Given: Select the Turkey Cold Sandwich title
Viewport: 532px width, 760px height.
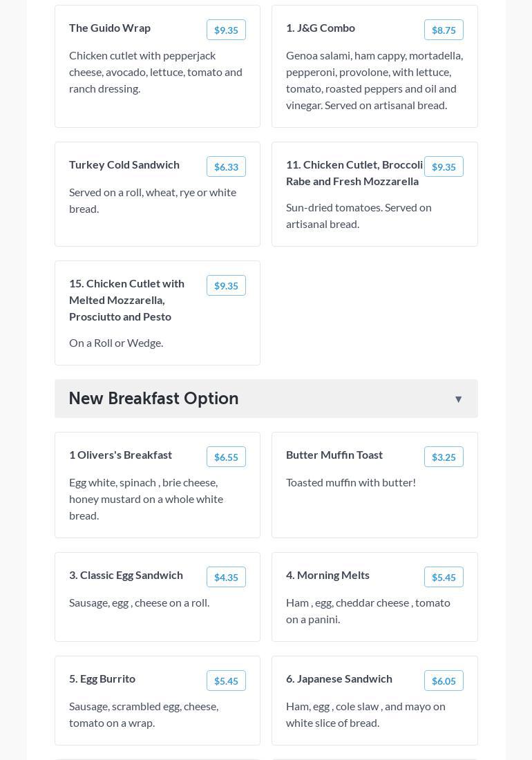Looking at the screenshot, I should pos(124,164).
